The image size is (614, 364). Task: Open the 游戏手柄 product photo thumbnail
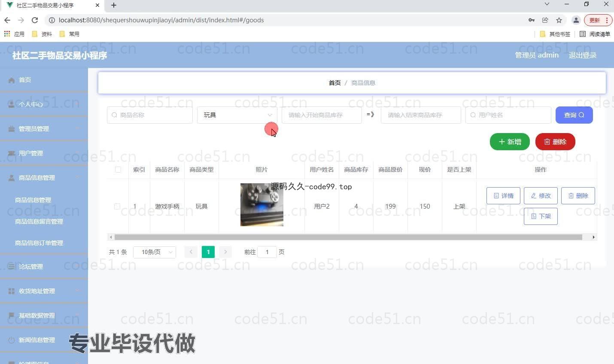pyautogui.click(x=262, y=205)
